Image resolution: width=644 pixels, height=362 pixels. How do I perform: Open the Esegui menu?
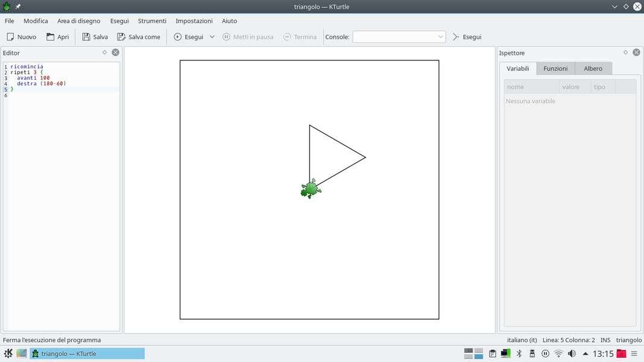(120, 21)
